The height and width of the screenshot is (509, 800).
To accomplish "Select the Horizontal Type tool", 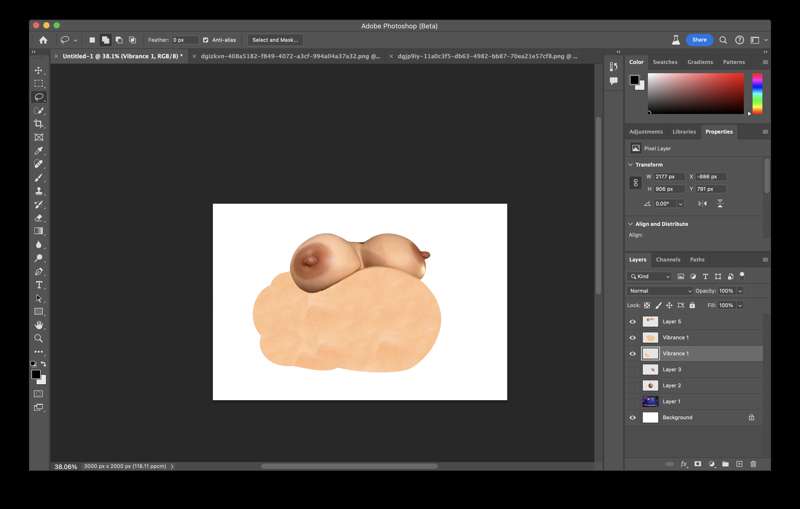I will click(39, 285).
